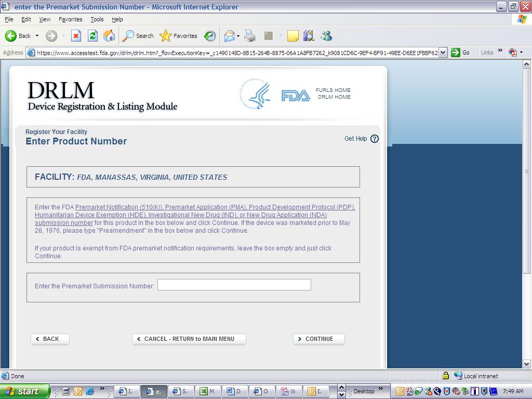Expand the Links toolbar chevron
The height and width of the screenshot is (399, 532).
(500, 50)
